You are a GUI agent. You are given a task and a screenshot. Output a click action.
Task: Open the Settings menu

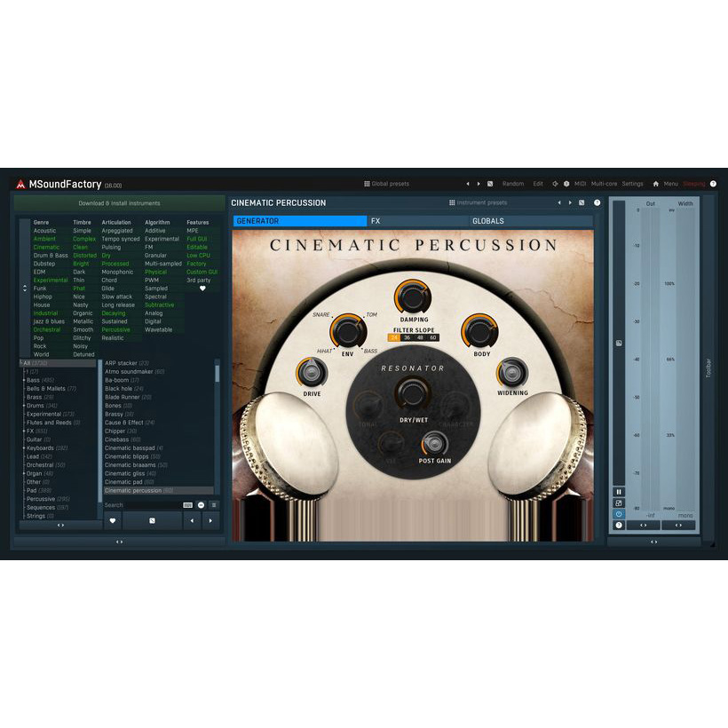coord(632,184)
